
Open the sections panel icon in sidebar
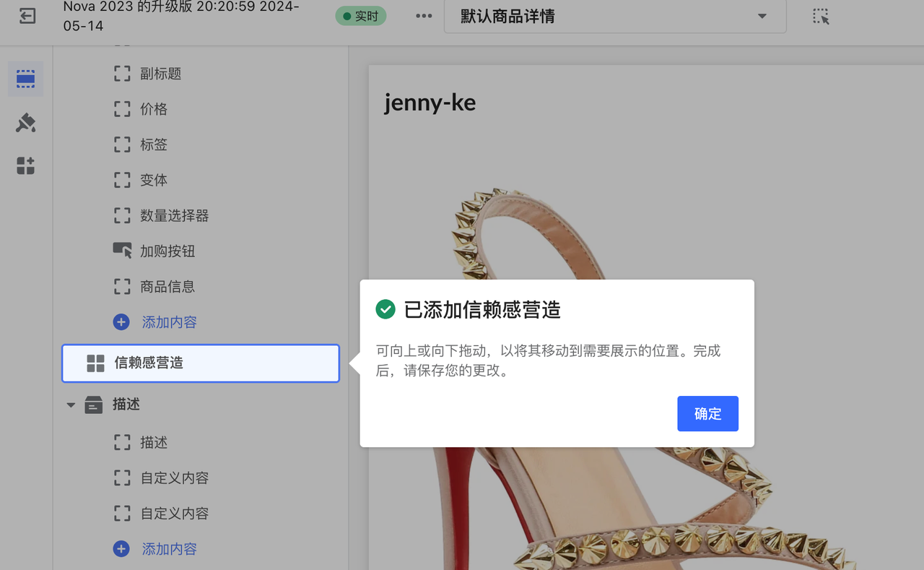[x=25, y=79]
